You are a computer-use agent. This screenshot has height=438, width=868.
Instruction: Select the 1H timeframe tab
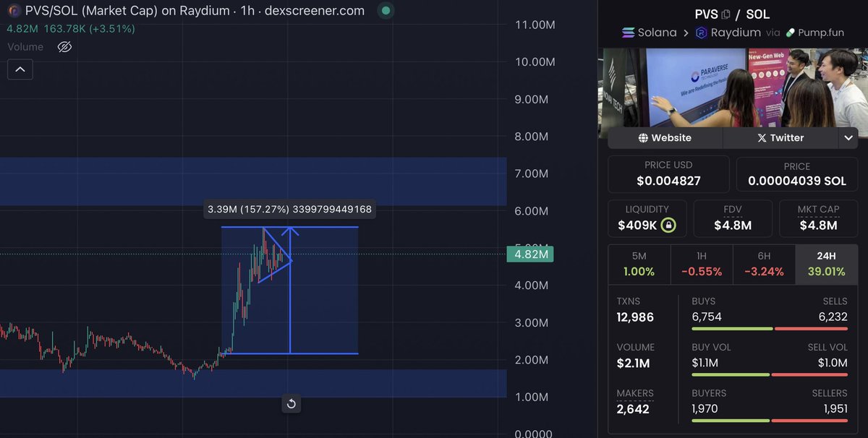pos(702,264)
